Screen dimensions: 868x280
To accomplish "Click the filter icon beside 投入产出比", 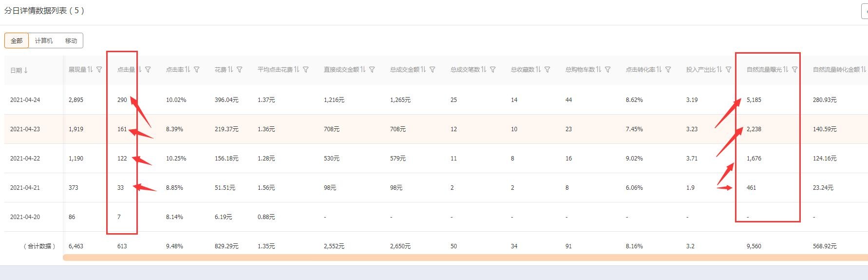I will click(729, 70).
